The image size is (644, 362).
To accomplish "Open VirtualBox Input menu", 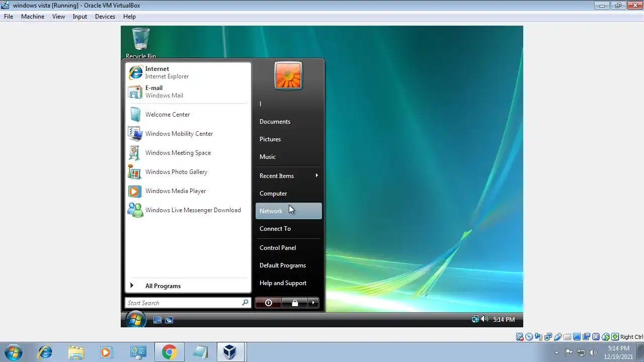I will [79, 17].
